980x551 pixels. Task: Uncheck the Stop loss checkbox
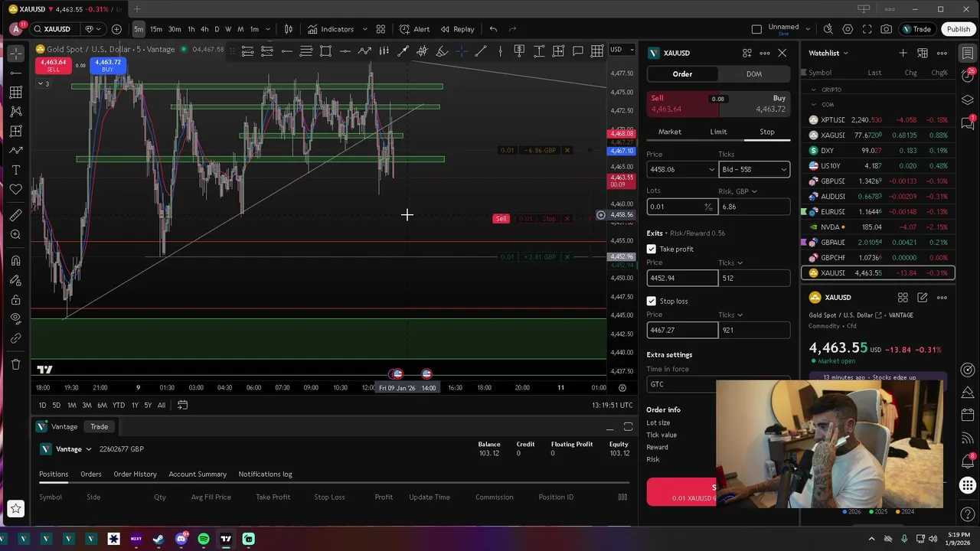point(652,301)
